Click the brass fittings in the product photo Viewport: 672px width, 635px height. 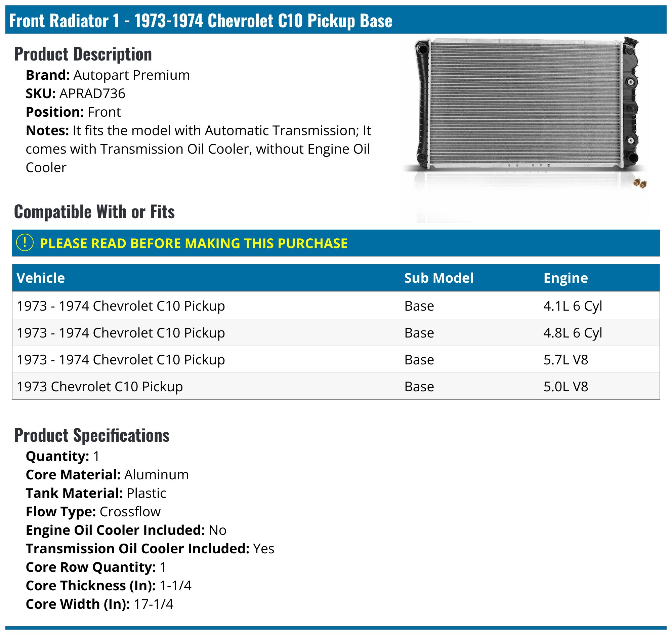coord(640,183)
